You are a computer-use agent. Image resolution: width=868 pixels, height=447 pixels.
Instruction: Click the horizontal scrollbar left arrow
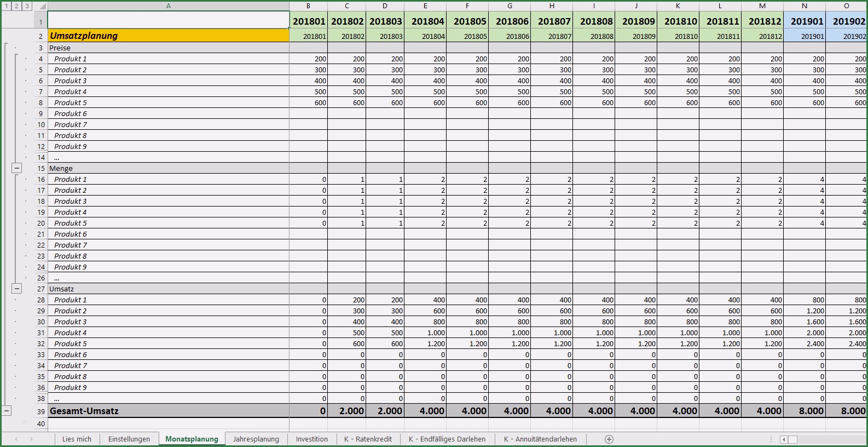(x=784, y=439)
